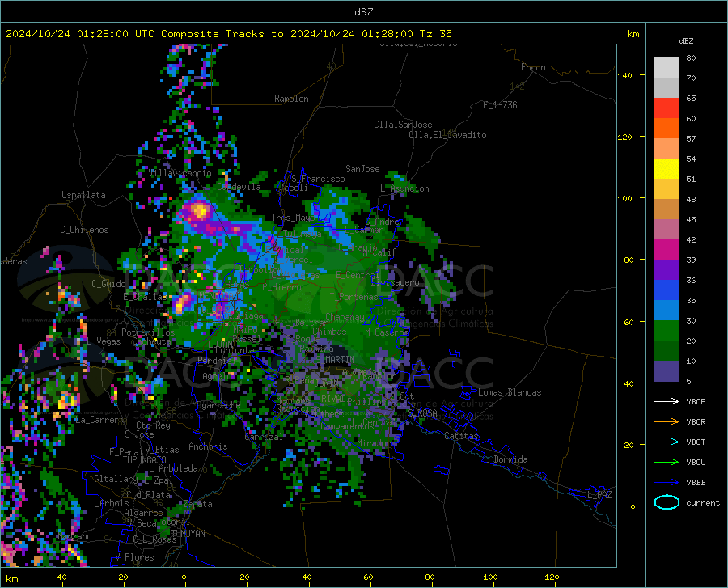This screenshot has width=728, height=588.
Task: Click the 'Zapata' label on map
Action: pyautogui.click(x=198, y=504)
